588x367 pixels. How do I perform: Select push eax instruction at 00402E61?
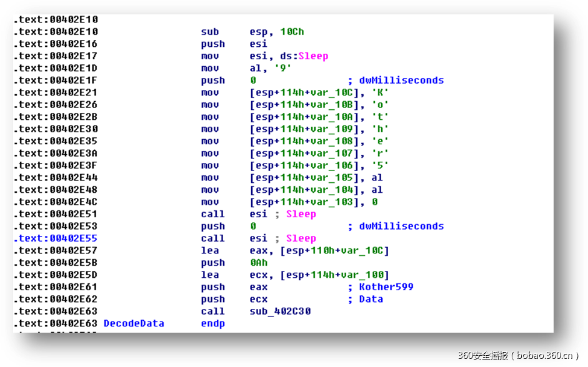pyautogui.click(x=234, y=287)
